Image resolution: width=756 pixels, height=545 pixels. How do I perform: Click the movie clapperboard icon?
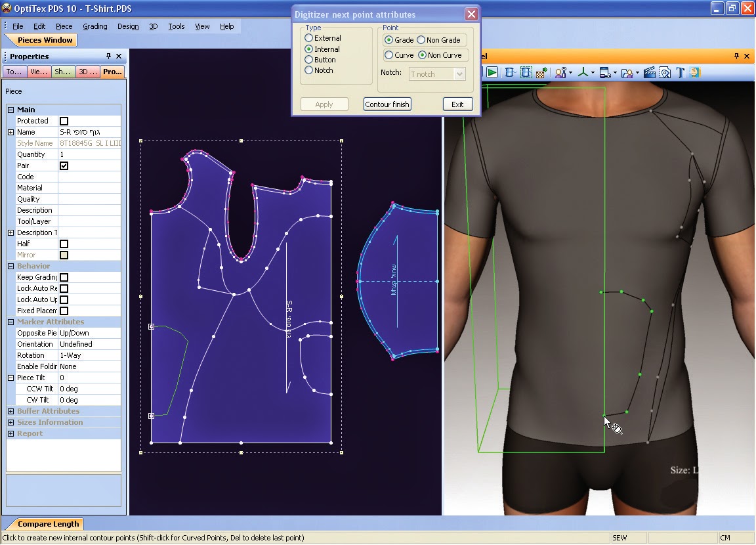pyautogui.click(x=650, y=73)
